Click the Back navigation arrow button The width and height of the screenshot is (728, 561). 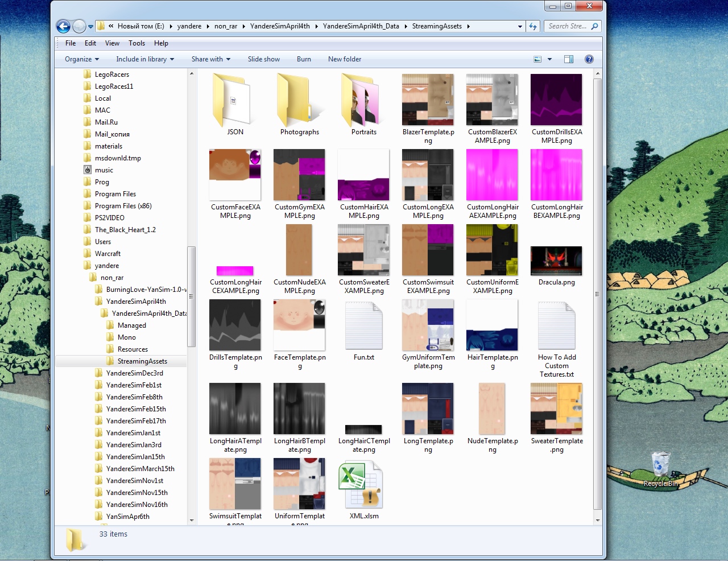[x=64, y=26]
